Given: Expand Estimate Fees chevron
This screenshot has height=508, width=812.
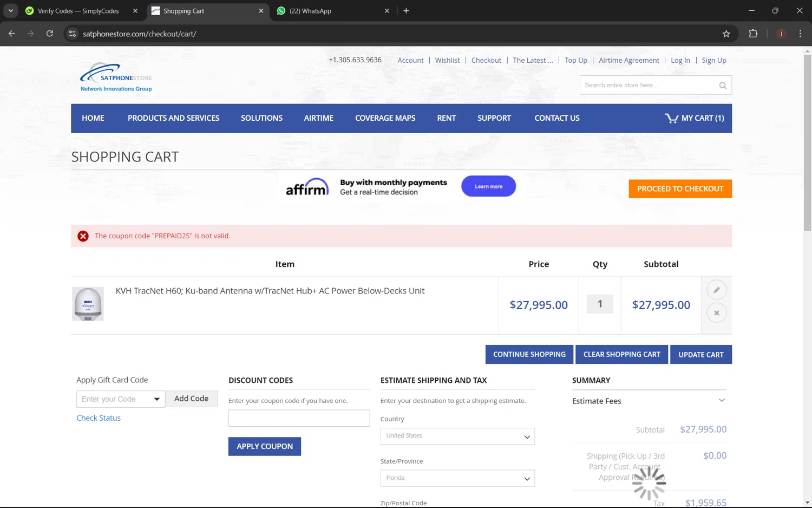Looking at the screenshot, I should (x=722, y=401).
